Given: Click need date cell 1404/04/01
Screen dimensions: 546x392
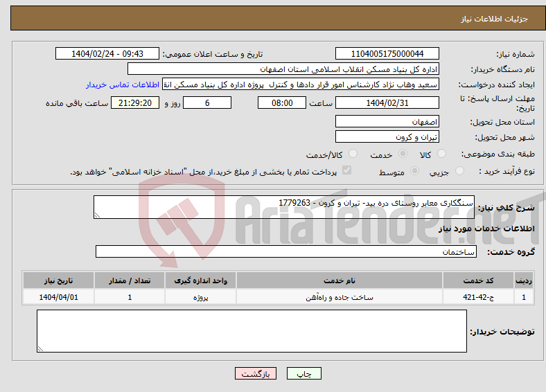Looking at the screenshot, I should pyautogui.click(x=58, y=297).
